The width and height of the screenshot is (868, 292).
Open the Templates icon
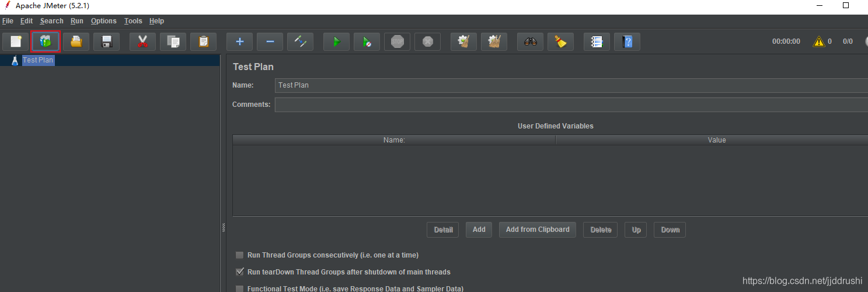point(46,41)
